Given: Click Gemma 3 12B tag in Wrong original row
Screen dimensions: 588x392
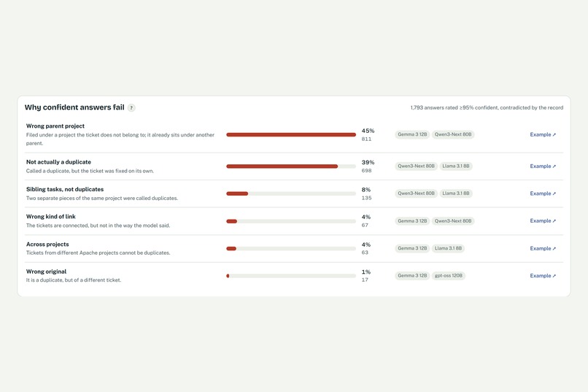Looking at the screenshot, I should point(412,276).
